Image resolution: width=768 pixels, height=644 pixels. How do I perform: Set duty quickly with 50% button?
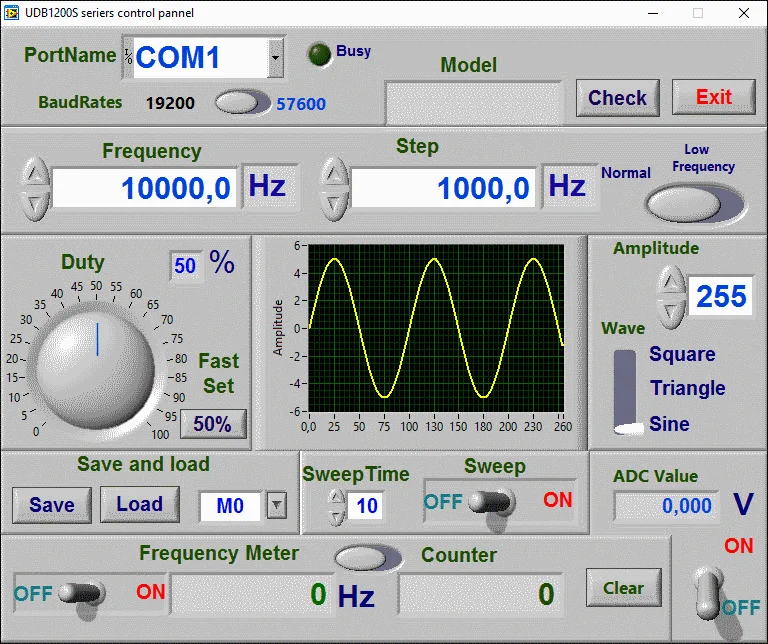[212, 424]
